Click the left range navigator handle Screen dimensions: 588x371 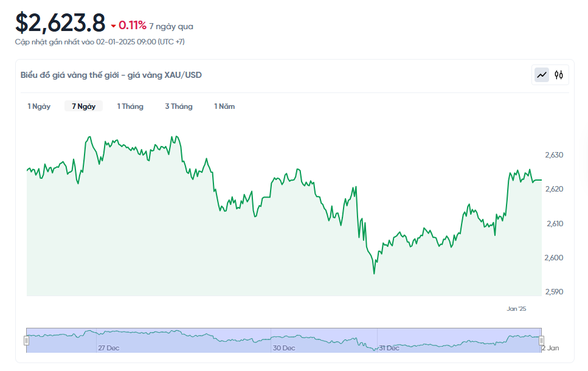[x=26, y=341]
